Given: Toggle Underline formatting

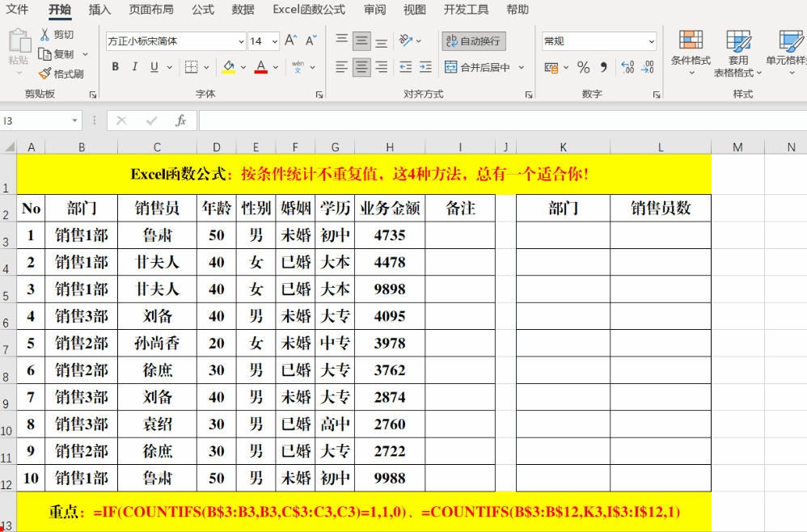Looking at the screenshot, I should (x=154, y=67).
